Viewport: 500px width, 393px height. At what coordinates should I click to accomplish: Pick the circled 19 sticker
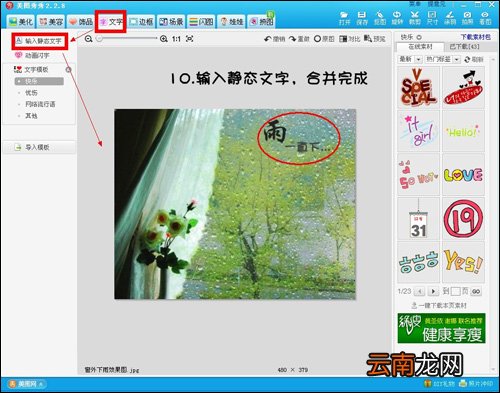(463, 219)
